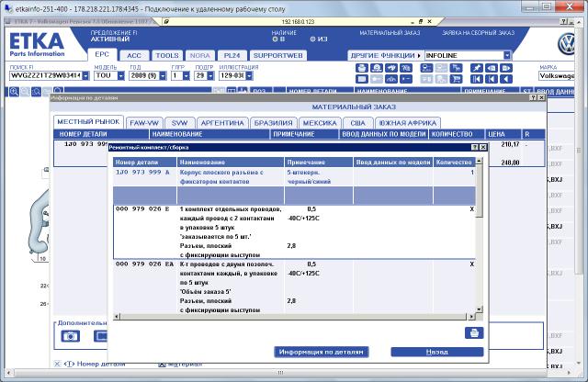588x382 pixels.
Task: Click the parts-list icon above the shopping cart
Action: pos(457,68)
